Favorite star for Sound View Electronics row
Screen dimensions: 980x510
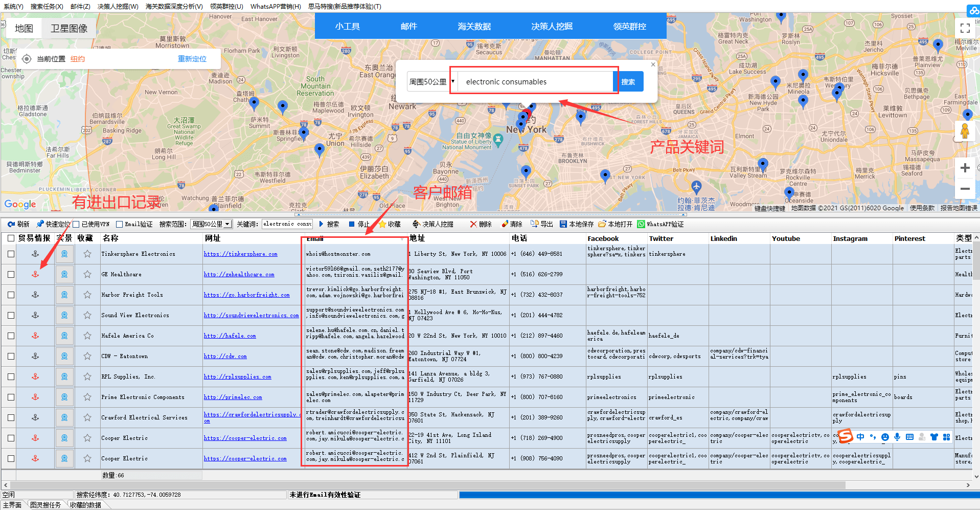pos(87,315)
